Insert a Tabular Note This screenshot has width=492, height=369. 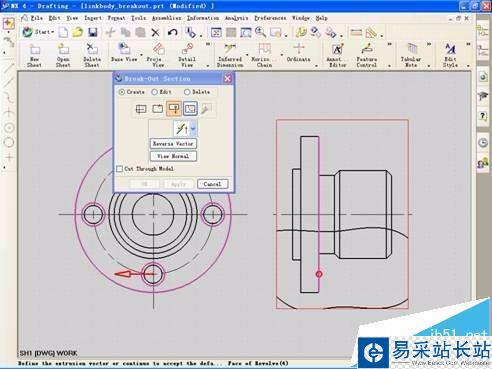click(411, 55)
